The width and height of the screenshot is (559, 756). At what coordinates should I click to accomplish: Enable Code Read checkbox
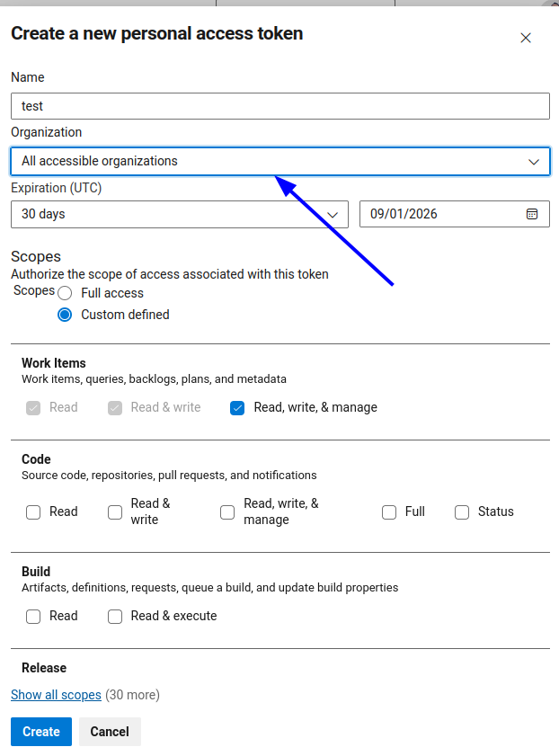33,512
